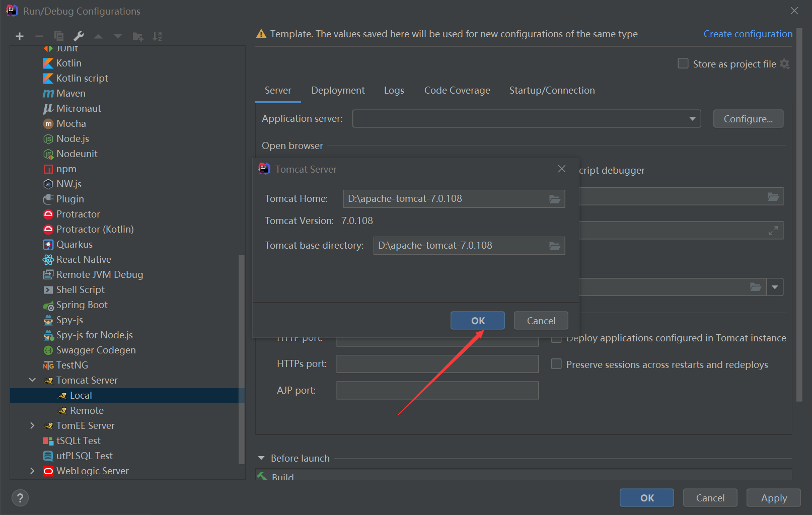Screen dimensions: 812x515
Task: Toggle Deploy applications configured in Tomcat checkbox
Action: click(556, 339)
